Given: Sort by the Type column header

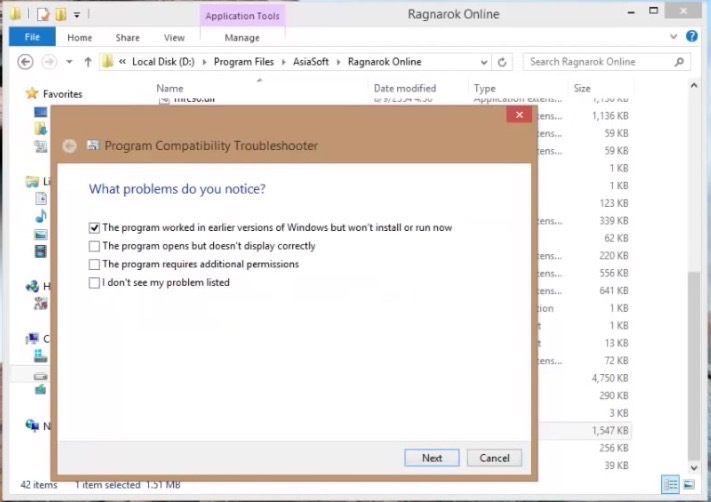Looking at the screenshot, I should (484, 88).
